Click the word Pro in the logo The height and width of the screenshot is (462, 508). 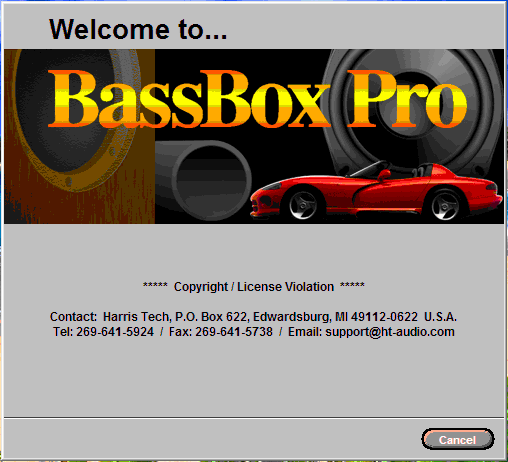(x=407, y=99)
